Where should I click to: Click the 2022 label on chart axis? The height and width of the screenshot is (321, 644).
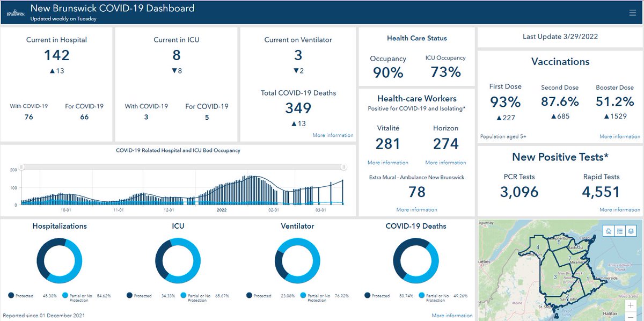[x=222, y=210]
